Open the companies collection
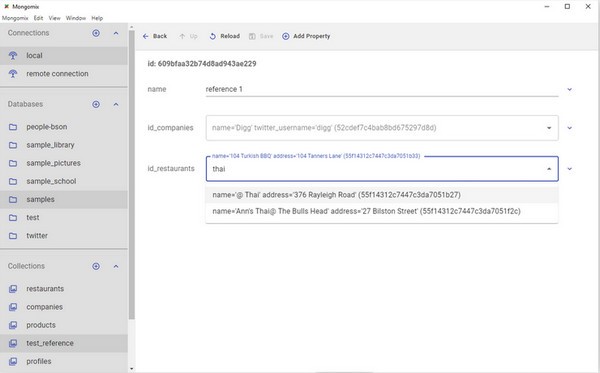The image size is (600, 373). pyautogui.click(x=64, y=307)
